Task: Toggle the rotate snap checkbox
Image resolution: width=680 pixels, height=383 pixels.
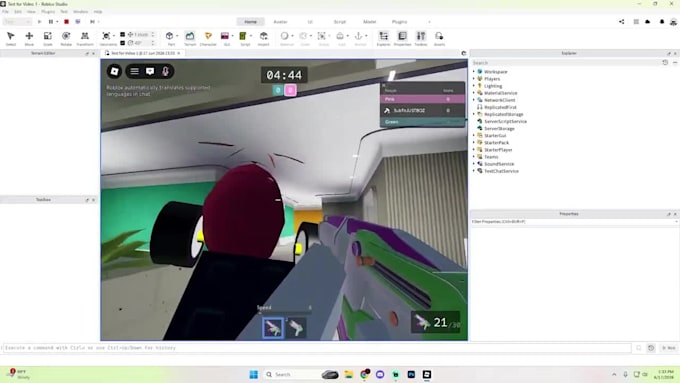Action: tap(122, 43)
